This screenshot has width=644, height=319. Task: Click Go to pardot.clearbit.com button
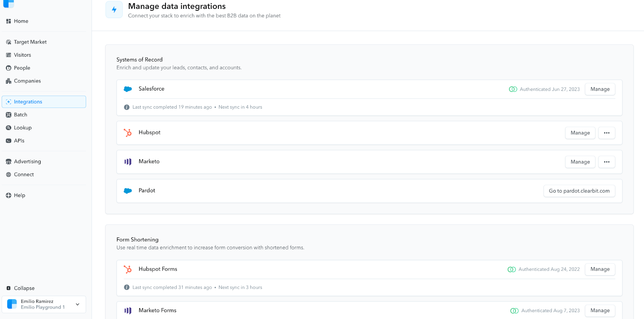pos(579,191)
